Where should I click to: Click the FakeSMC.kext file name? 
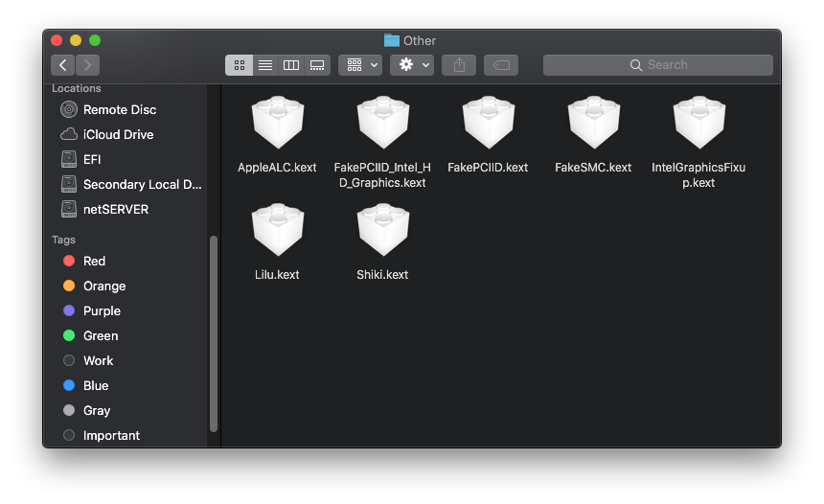click(x=593, y=168)
